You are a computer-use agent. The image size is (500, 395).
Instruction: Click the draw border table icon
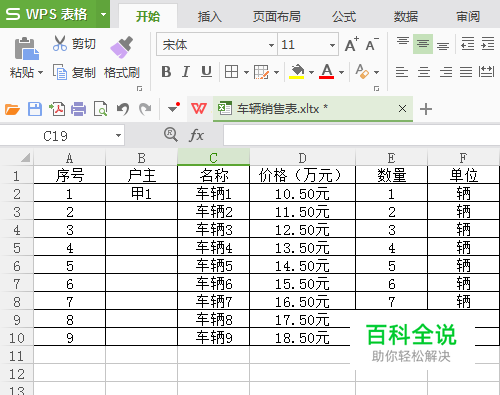[x=261, y=72]
